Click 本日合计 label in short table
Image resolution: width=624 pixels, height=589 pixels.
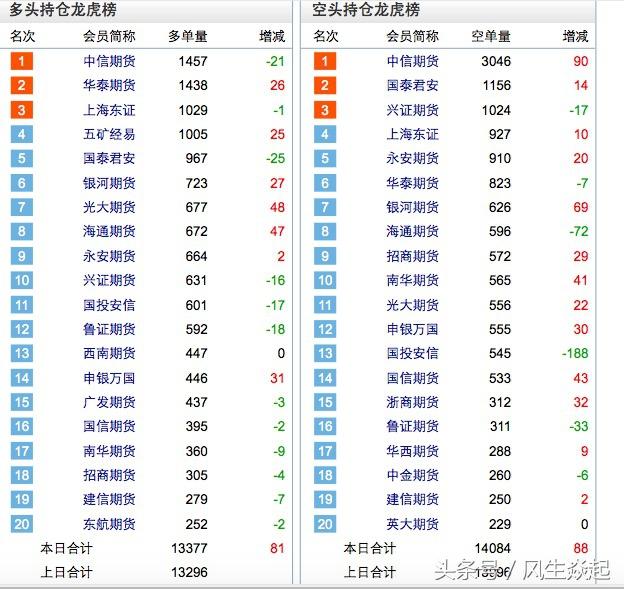[x=370, y=548]
